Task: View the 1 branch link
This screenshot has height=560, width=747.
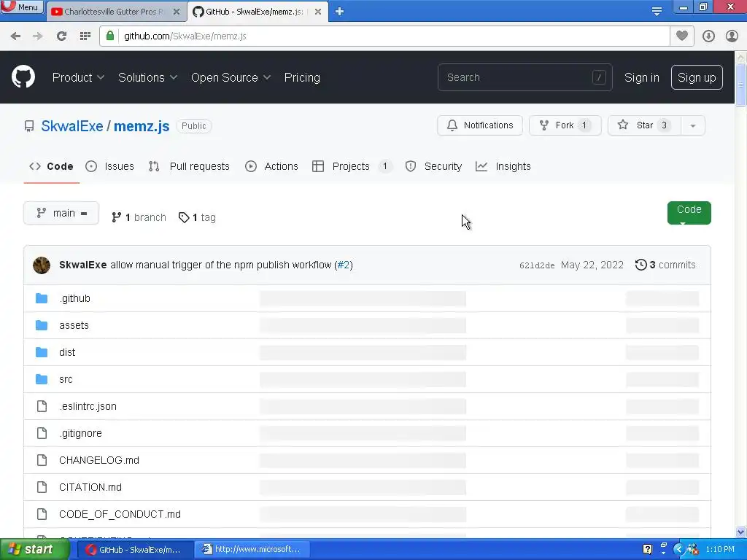Action: pos(139,217)
